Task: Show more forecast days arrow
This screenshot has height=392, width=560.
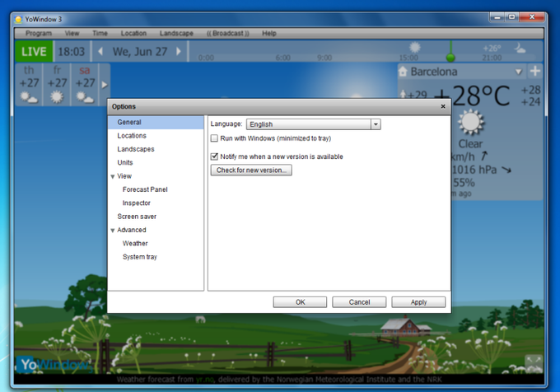Action: [105, 85]
